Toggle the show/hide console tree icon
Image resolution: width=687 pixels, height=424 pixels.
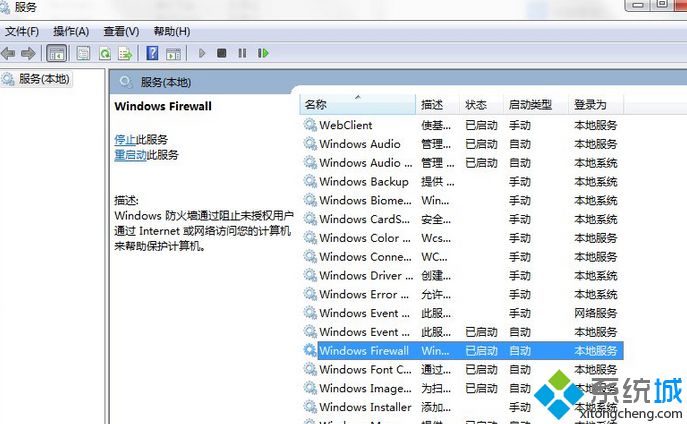pyautogui.click(x=57, y=54)
